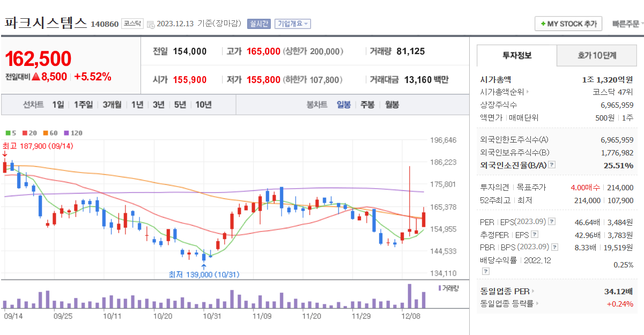Viewport: 644px width, 335px height.
Task: Click the +0.24% 동일업종 등락률 value
Action: (x=620, y=304)
